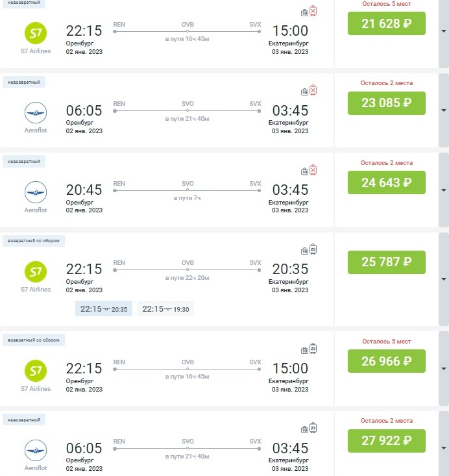Click the hand luggage icon on the 23 085 ₽ flight

click(304, 92)
